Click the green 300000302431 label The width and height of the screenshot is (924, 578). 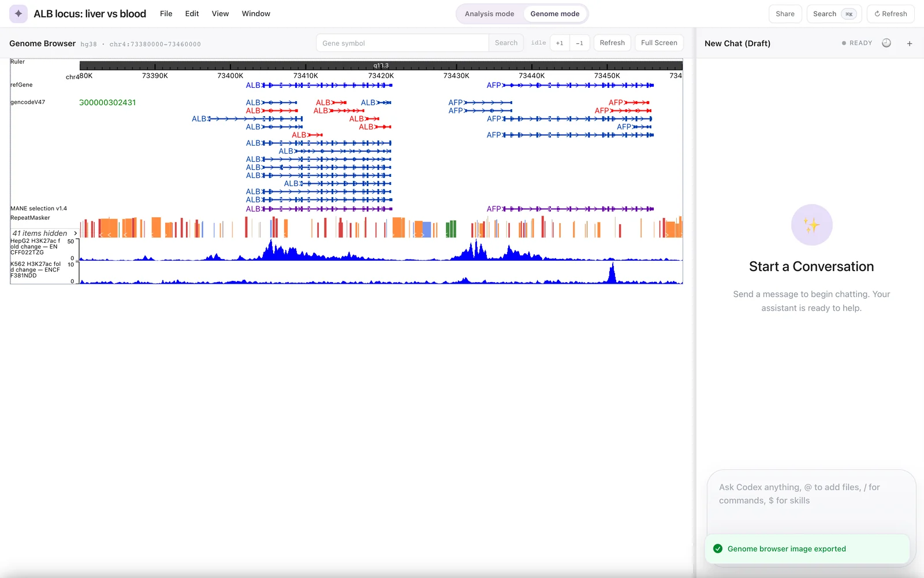(107, 102)
